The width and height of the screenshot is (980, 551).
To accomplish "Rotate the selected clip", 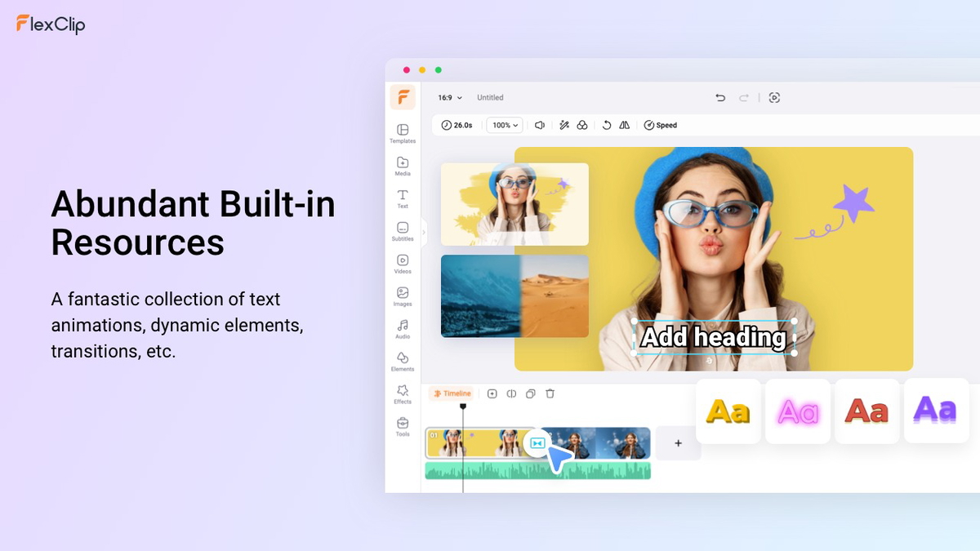I will (x=606, y=124).
